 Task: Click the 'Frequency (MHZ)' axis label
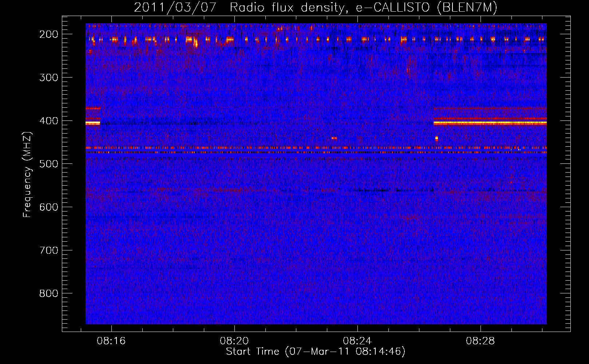point(27,174)
